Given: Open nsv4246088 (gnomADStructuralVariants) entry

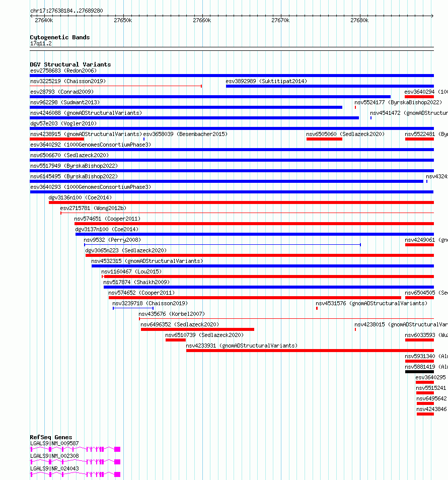Looking at the screenshot, I should coord(86,113).
